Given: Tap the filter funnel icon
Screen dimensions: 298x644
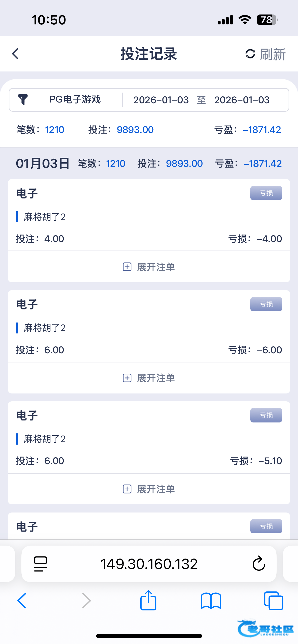Looking at the screenshot, I should (x=23, y=100).
